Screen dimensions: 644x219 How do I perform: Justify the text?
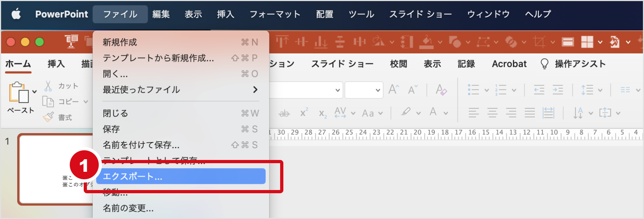click(x=530, y=113)
